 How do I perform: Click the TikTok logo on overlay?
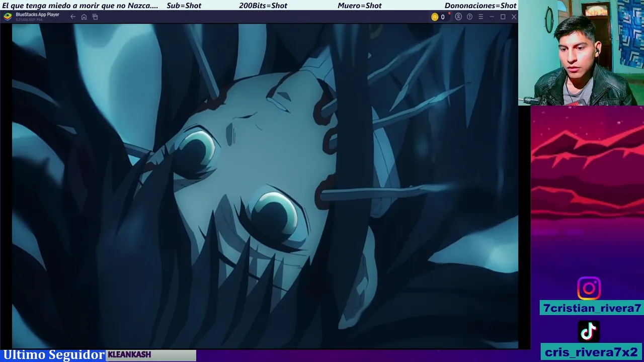[x=589, y=331]
